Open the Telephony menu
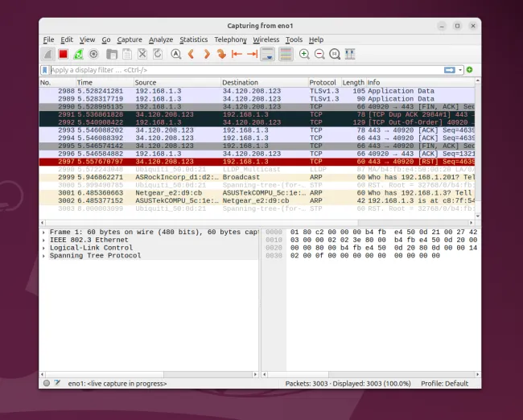Viewport: 523px width, 420px height. (x=230, y=39)
